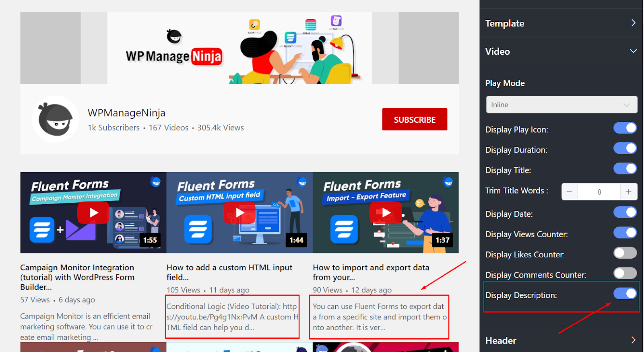The height and width of the screenshot is (352, 644).
Task: Click the Play Mode label
Action: [x=505, y=83]
